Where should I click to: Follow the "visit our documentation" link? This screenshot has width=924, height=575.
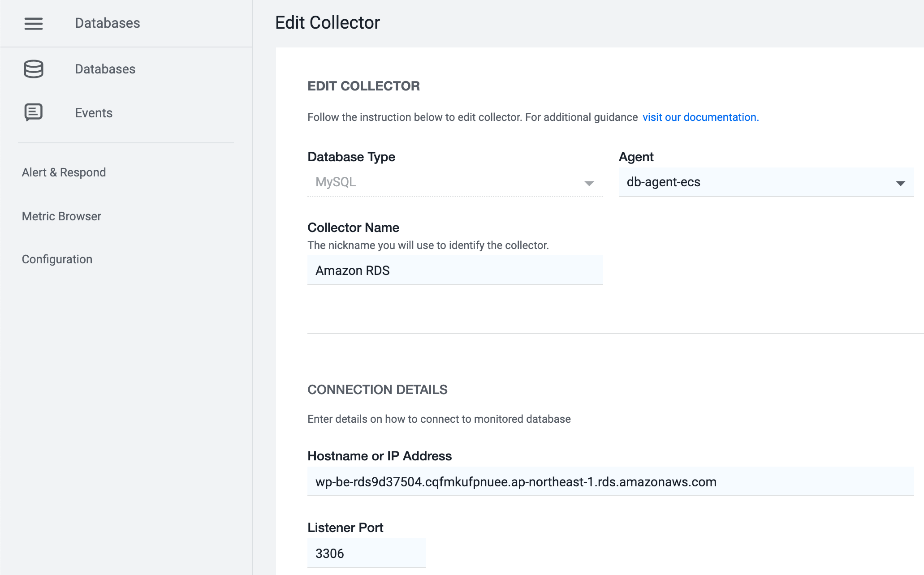pyautogui.click(x=700, y=117)
